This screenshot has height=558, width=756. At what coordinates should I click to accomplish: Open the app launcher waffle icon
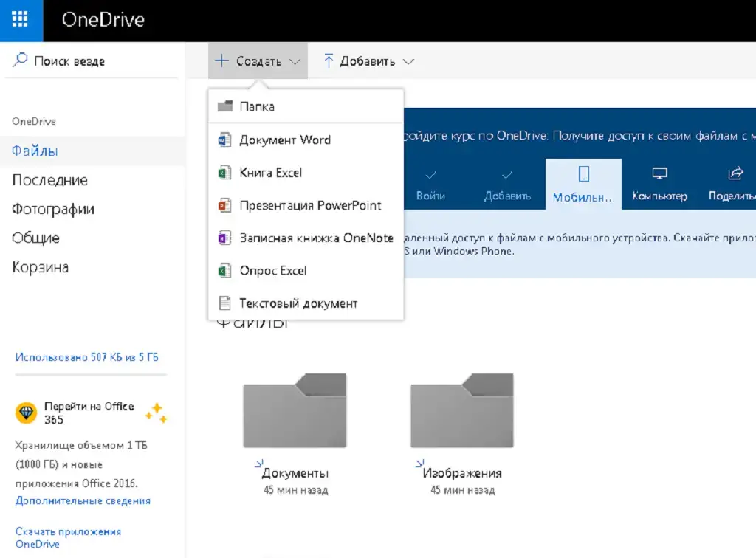click(x=21, y=20)
